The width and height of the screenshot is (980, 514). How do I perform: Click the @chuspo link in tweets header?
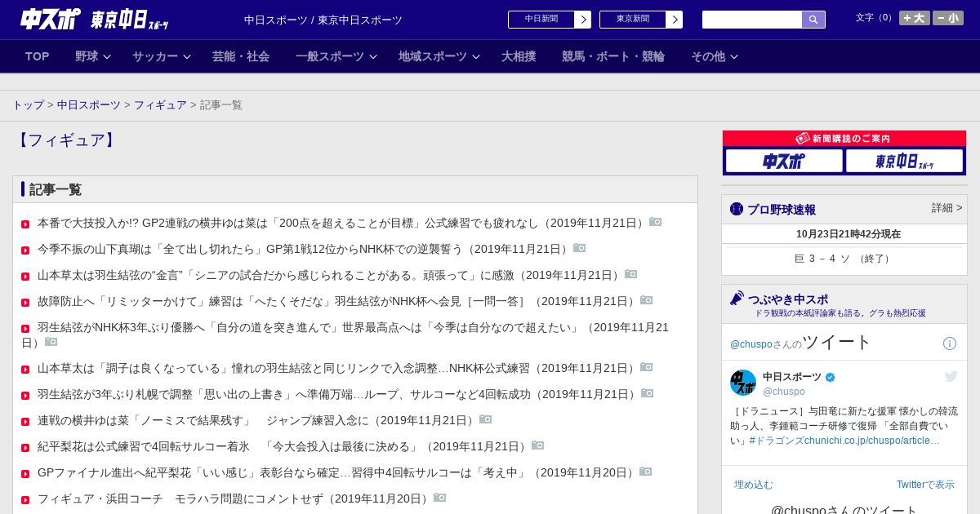[750, 344]
